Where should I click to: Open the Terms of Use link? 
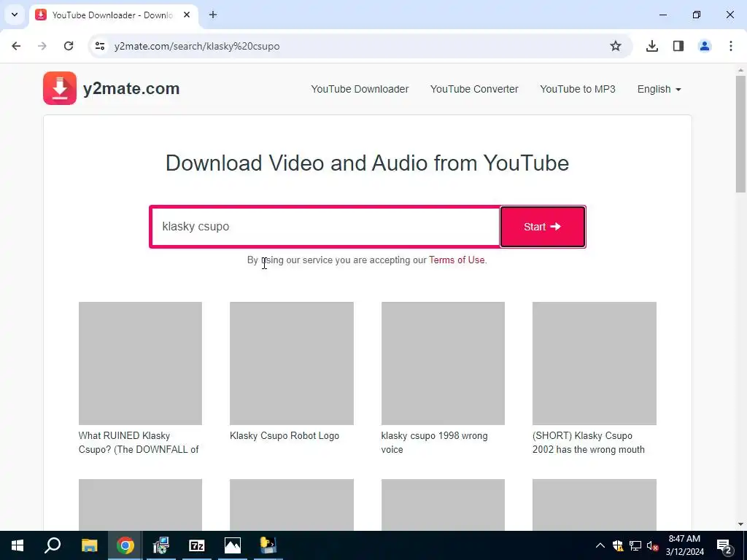457,260
